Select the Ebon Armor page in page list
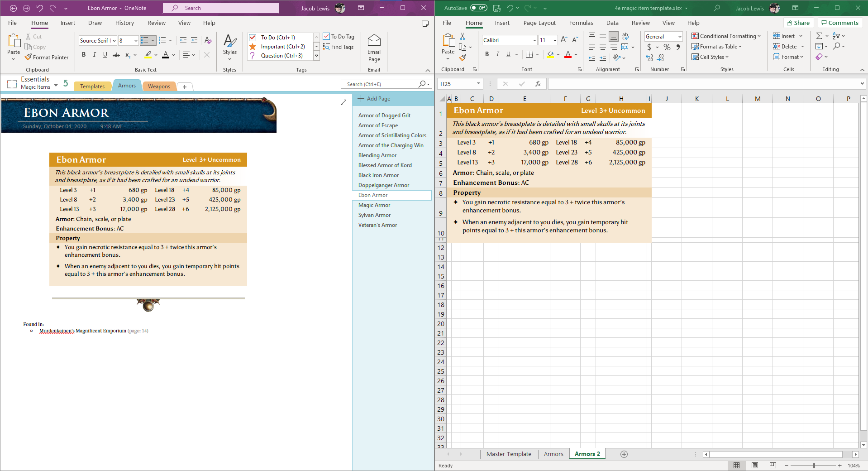Screen dimensions: 868x471 [374, 195]
